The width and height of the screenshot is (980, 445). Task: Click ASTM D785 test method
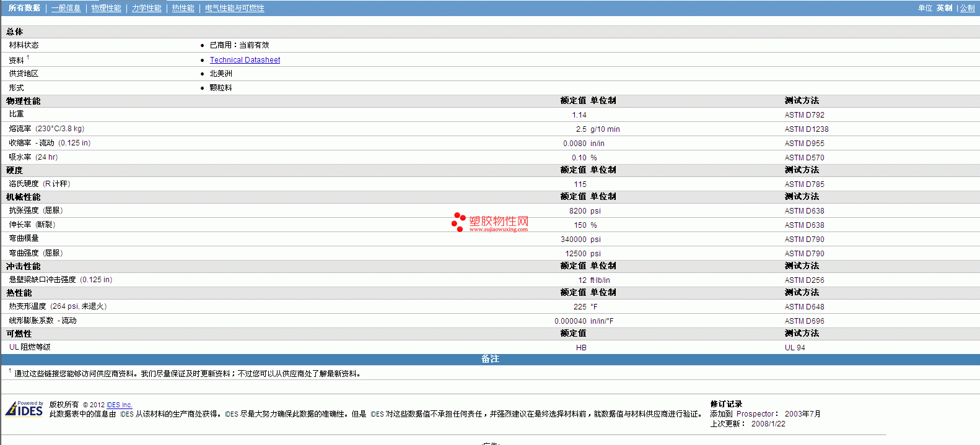[x=804, y=184]
